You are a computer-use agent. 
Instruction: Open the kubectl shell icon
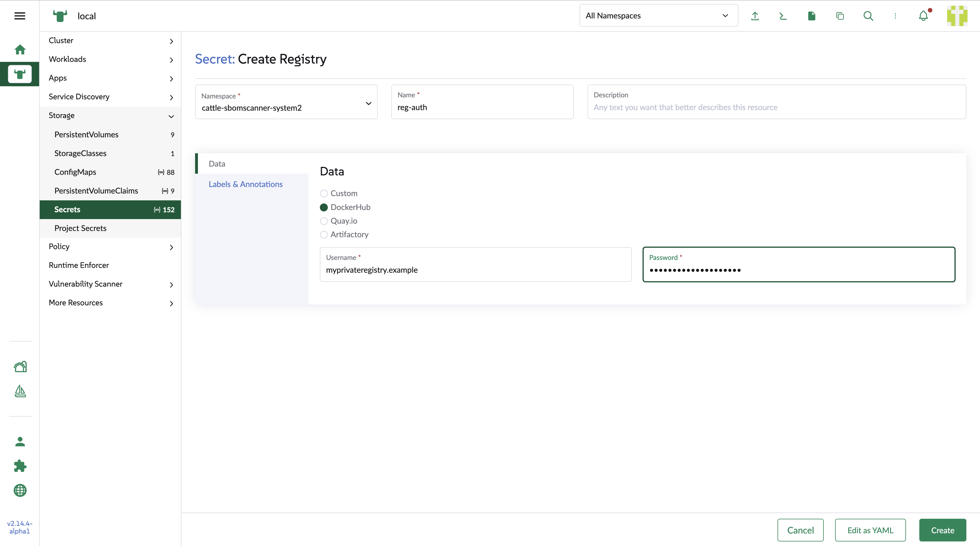click(x=783, y=16)
